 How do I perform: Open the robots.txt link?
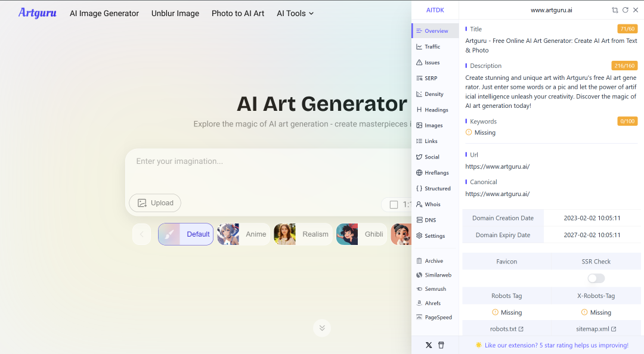506,329
